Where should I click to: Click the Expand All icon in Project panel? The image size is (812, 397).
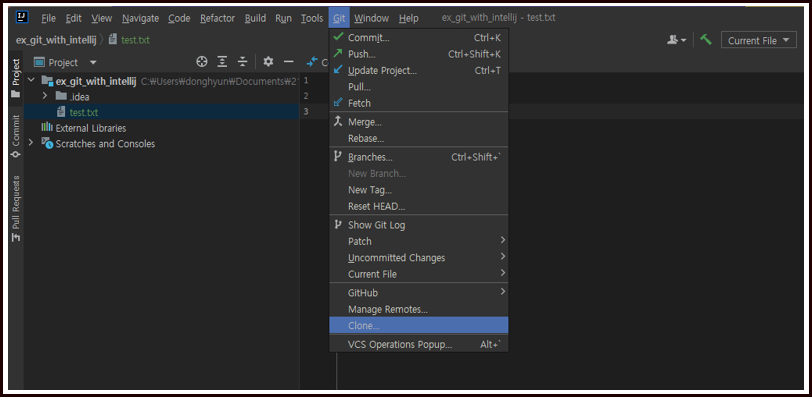point(222,62)
